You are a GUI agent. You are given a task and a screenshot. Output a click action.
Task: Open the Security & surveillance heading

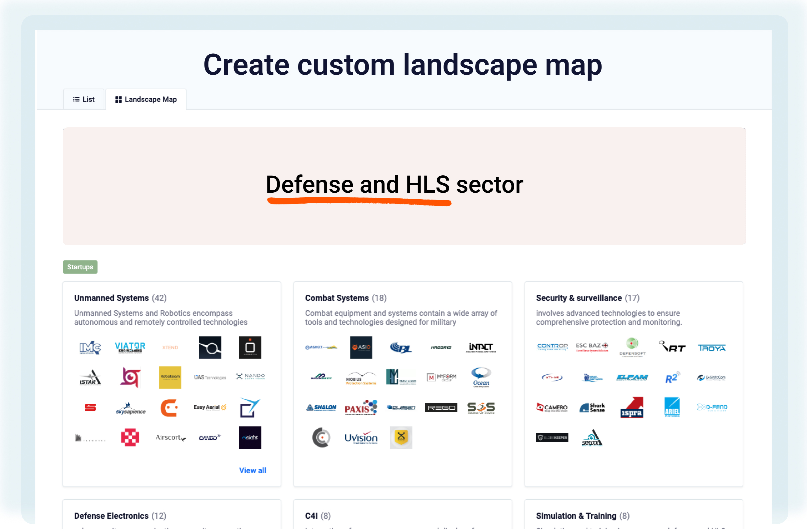tap(579, 298)
